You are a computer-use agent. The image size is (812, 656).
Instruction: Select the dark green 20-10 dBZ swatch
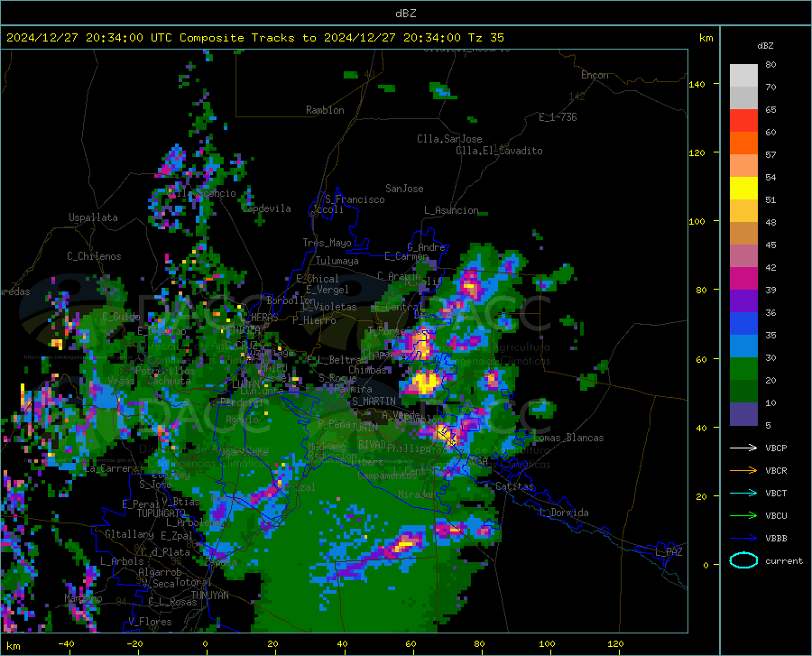point(743,392)
